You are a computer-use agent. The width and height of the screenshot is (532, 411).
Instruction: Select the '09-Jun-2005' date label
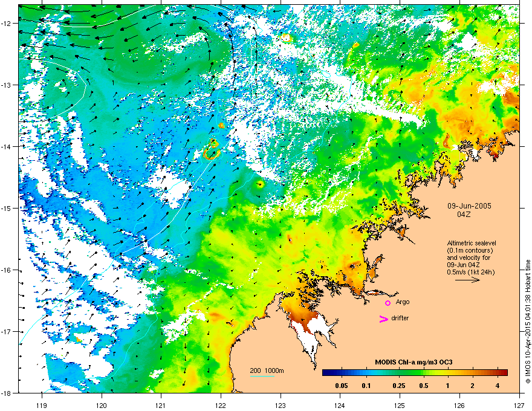(x=469, y=206)
